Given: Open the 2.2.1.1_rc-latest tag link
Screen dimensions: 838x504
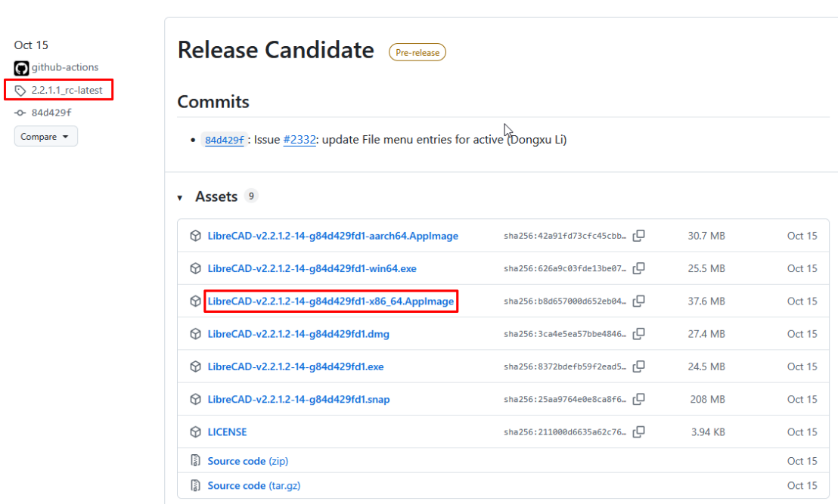Looking at the screenshot, I should (x=67, y=91).
